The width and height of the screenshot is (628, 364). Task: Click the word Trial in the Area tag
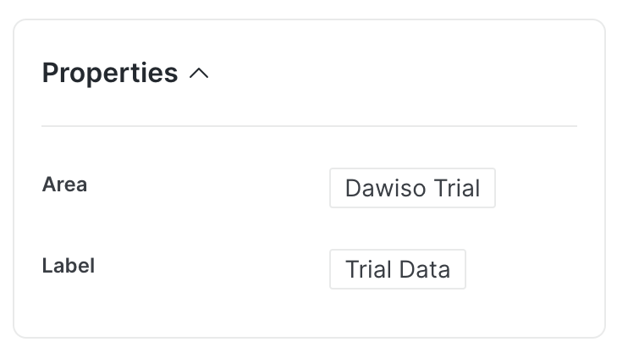(457, 188)
